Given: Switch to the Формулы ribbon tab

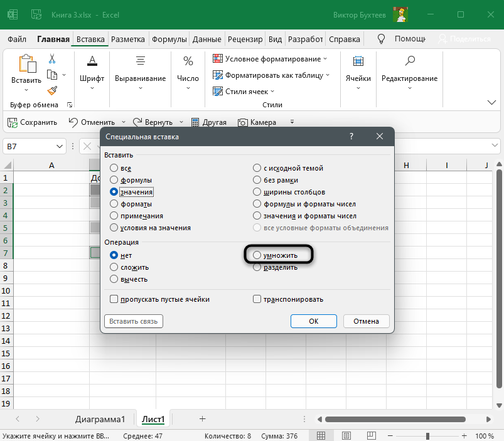Looking at the screenshot, I should click(x=170, y=39).
